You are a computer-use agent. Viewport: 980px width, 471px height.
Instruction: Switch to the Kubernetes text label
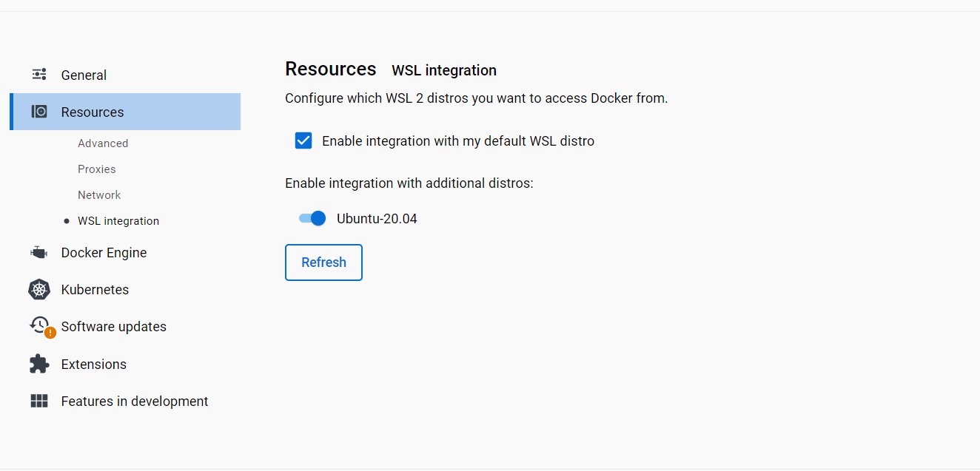click(x=95, y=290)
